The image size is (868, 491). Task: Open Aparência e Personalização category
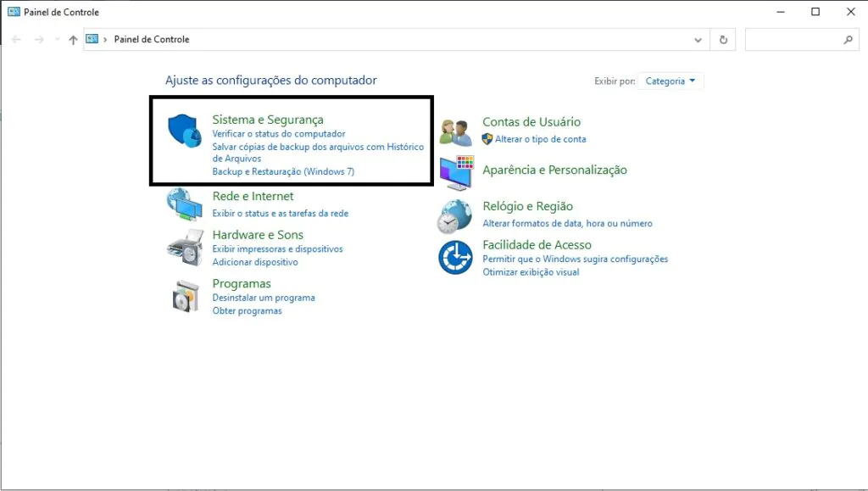tap(554, 170)
